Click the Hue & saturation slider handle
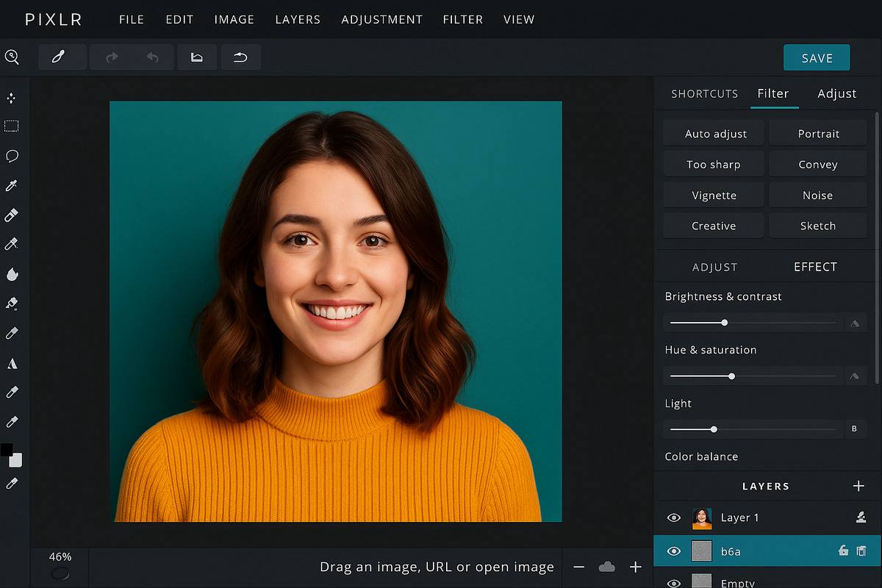Image resolution: width=882 pixels, height=588 pixels. click(731, 376)
